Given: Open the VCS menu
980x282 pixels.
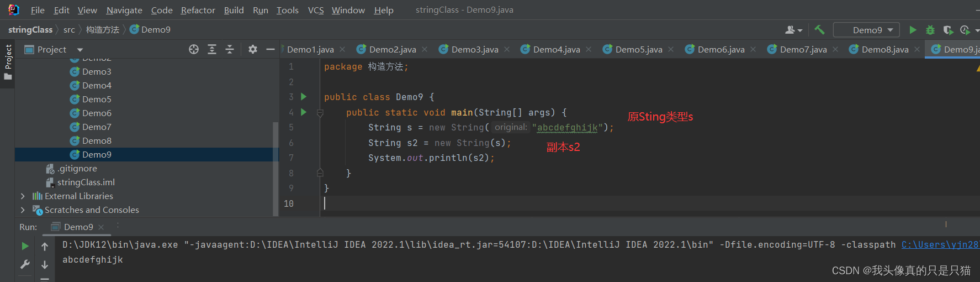Looking at the screenshot, I should click(316, 10).
